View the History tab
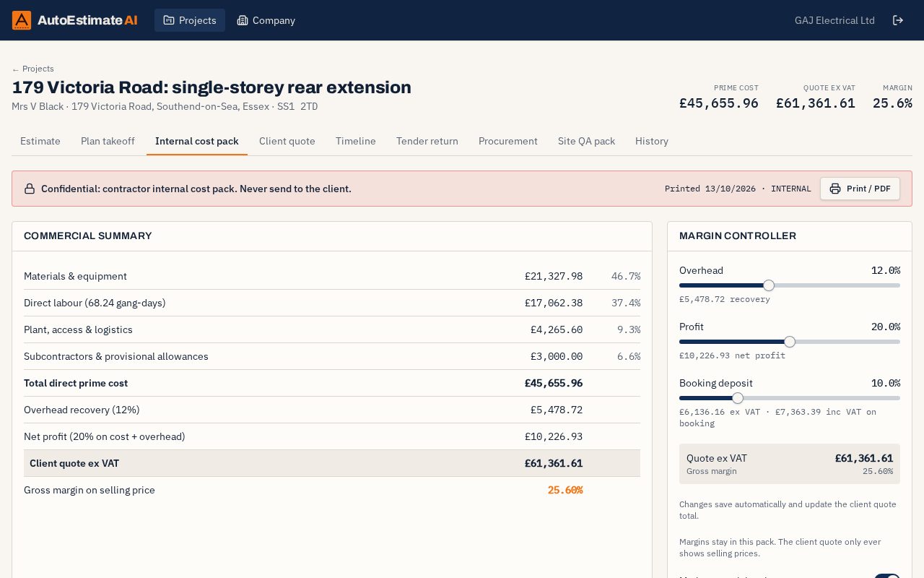 (652, 141)
